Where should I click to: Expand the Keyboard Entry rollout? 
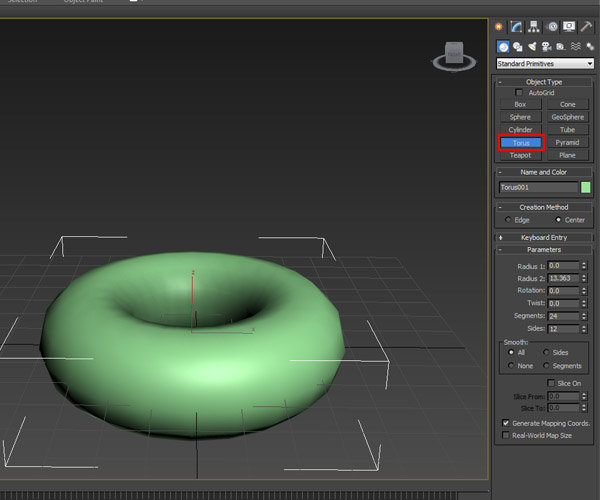(x=544, y=238)
